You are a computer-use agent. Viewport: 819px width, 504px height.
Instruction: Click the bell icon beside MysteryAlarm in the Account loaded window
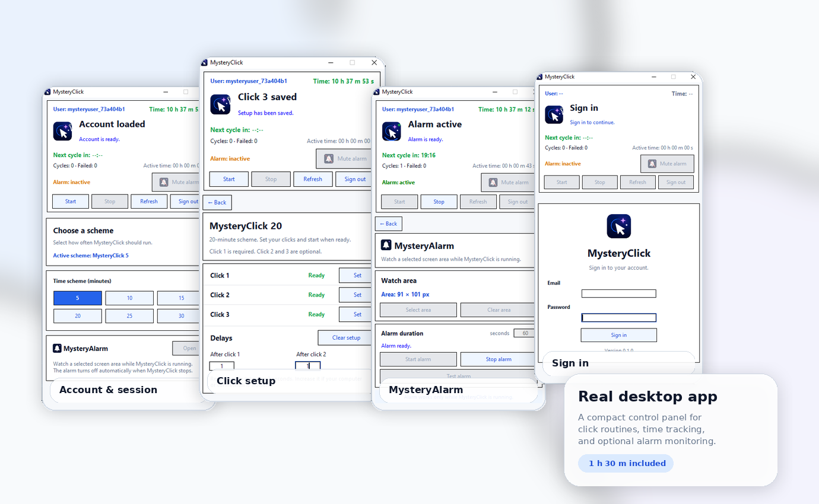click(57, 349)
